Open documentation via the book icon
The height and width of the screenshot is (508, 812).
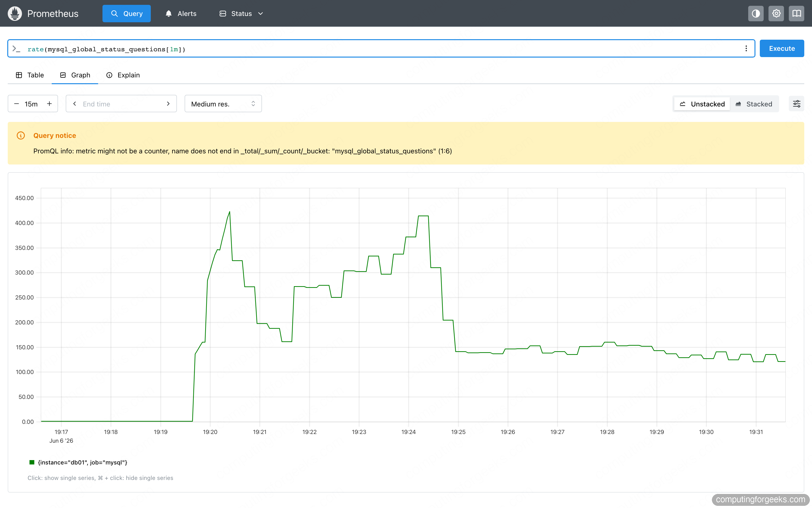pyautogui.click(x=797, y=14)
